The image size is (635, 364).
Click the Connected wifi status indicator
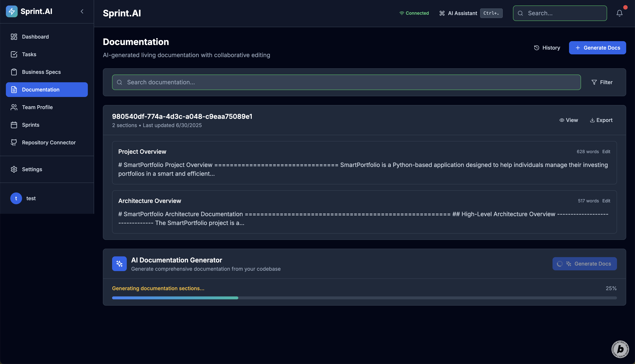414,13
